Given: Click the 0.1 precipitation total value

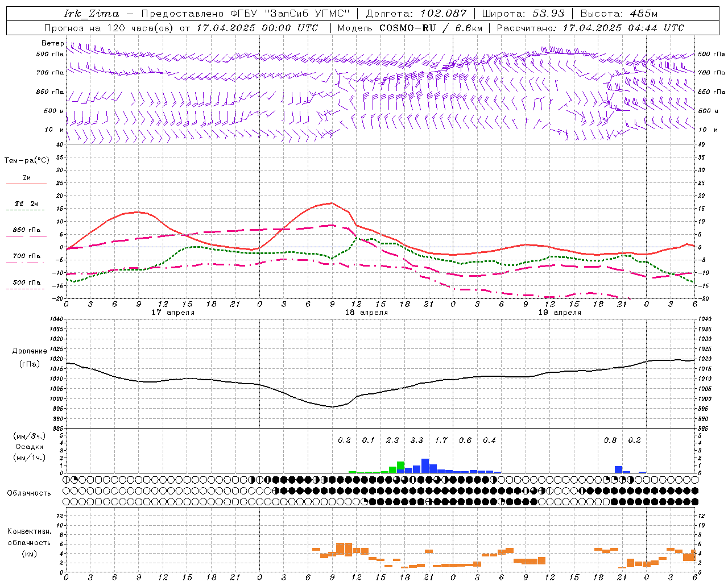Looking at the screenshot, I should (369, 440).
